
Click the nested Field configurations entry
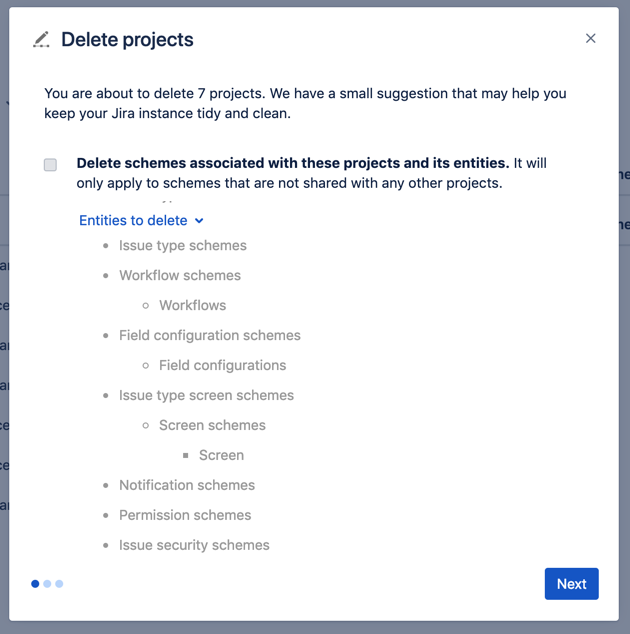pyautogui.click(x=222, y=365)
